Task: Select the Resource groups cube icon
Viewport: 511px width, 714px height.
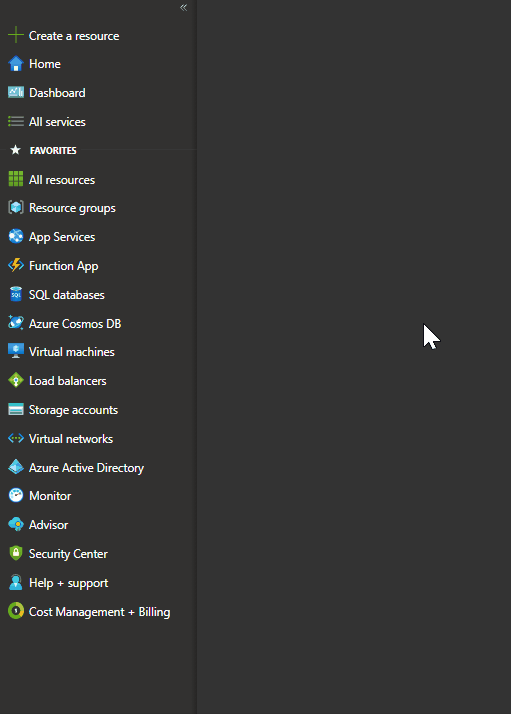Action: [x=16, y=208]
